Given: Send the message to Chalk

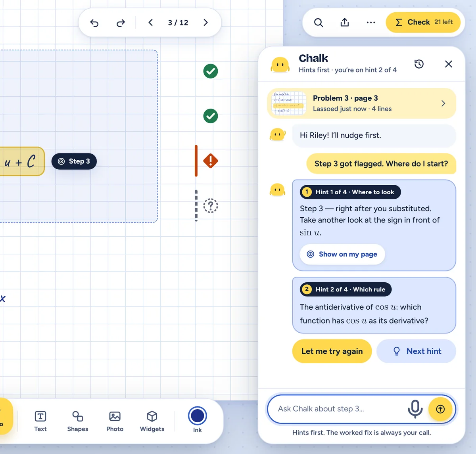Looking at the screenshot, I should tap(440, 409).
